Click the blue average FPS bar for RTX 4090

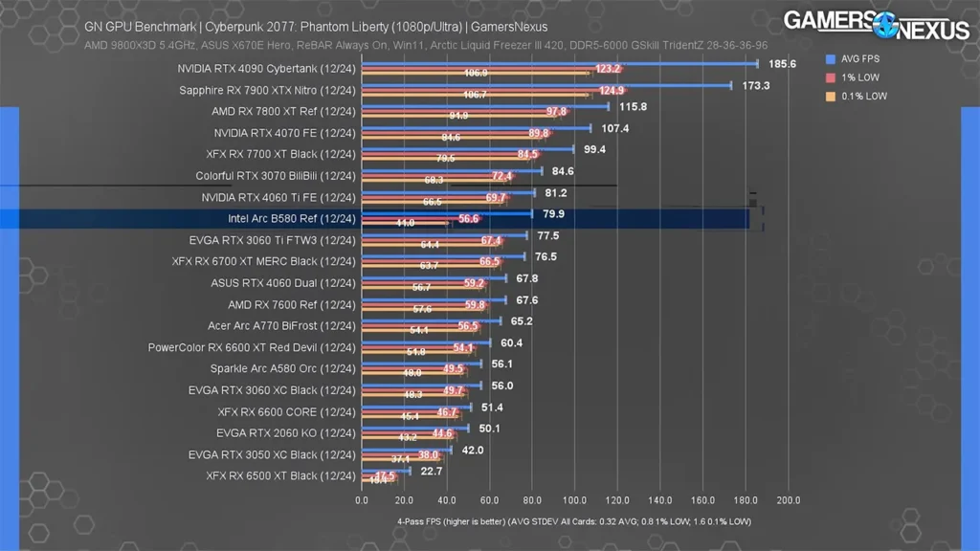point(559,64)
